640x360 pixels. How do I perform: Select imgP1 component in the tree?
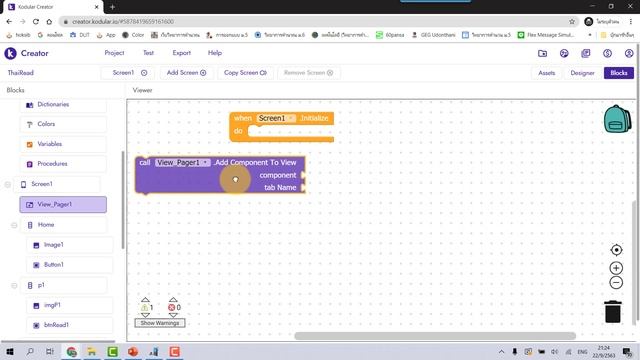[69, 305]
